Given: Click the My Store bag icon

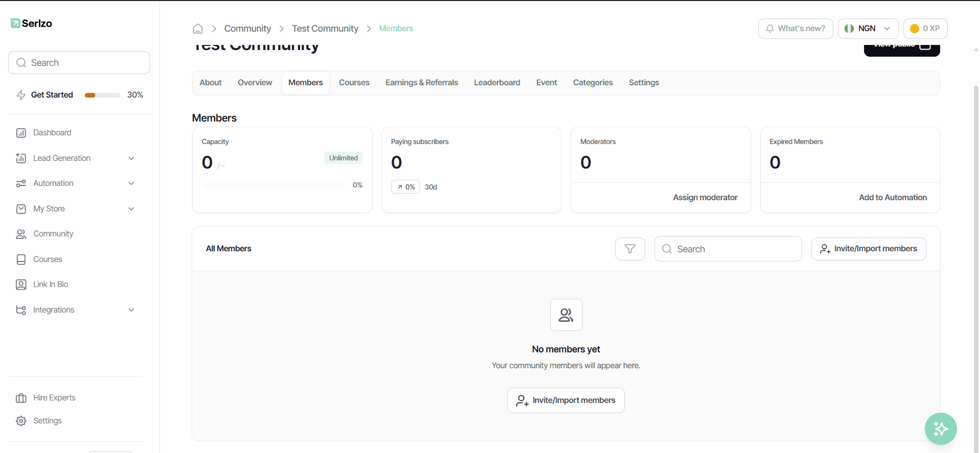Looking at the screenshot, I should tap(21, 209).
